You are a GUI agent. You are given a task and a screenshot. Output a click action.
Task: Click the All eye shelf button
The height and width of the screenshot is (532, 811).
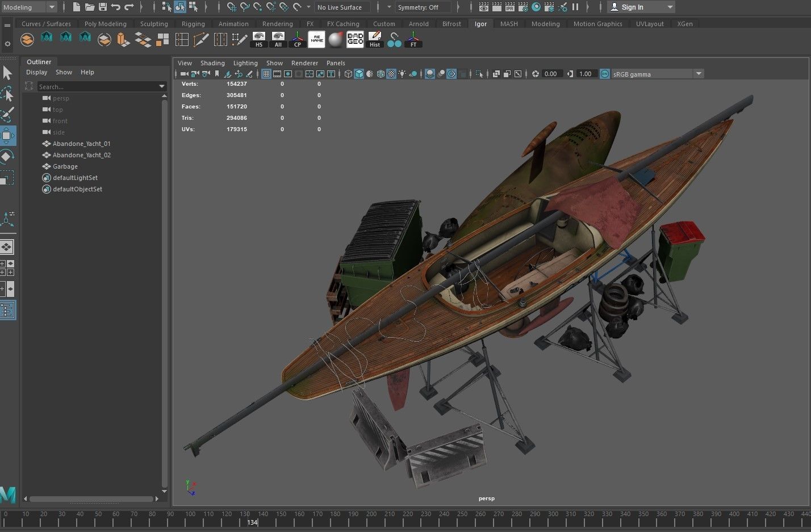[278, 40]
